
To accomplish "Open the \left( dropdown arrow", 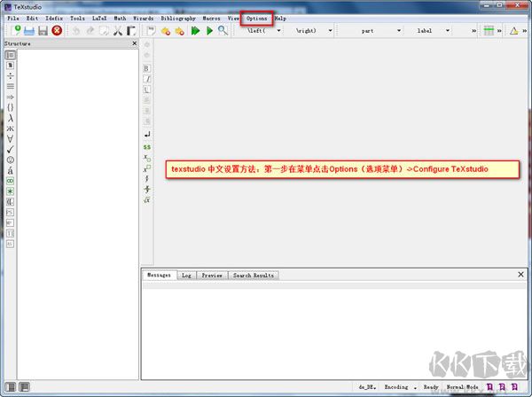I will (x=279, y=30).
